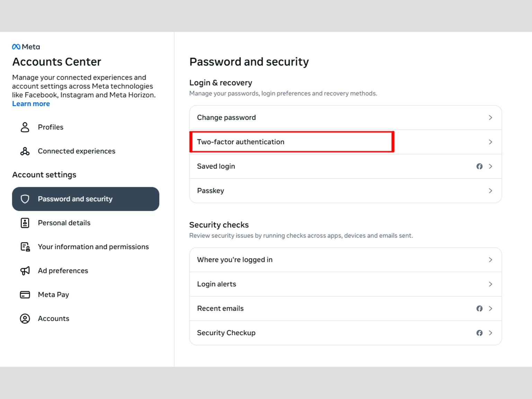Viewport: 532px width, 399px height.
Task: Click the Meta Pay card icon
Action: (x=25, y=294)
